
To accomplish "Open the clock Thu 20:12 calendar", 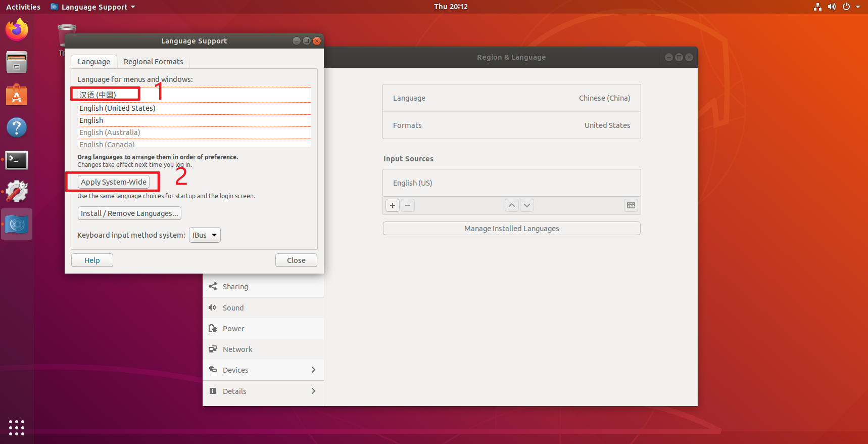I will coord(451,7).
